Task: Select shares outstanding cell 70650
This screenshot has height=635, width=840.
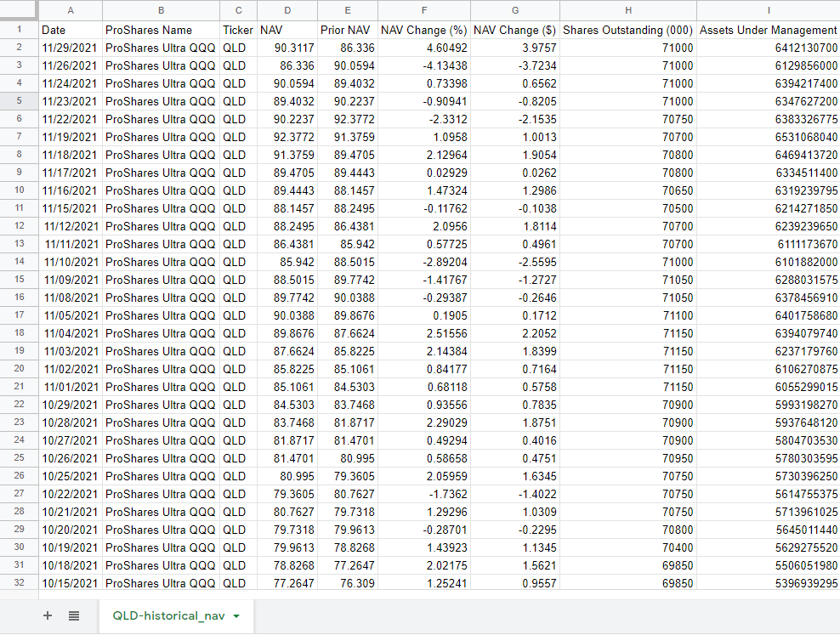Action: coord(627,190)
